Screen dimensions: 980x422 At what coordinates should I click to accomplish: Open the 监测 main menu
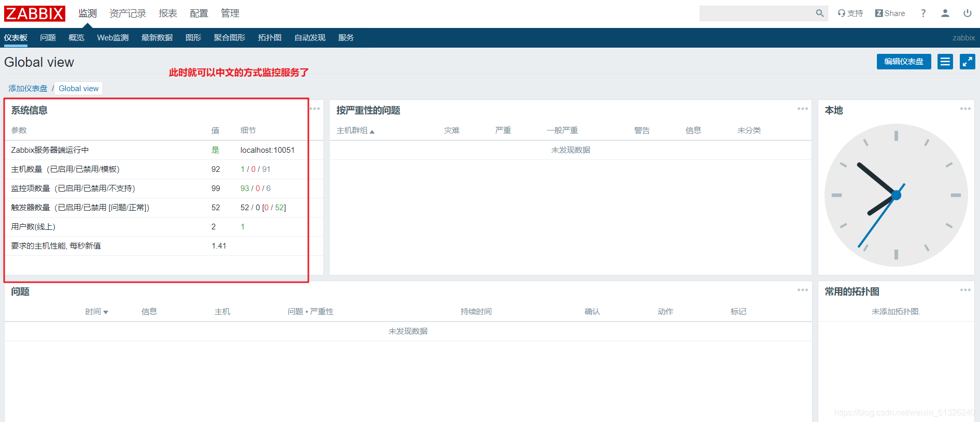pyautogui.click(x=88, y=13)
